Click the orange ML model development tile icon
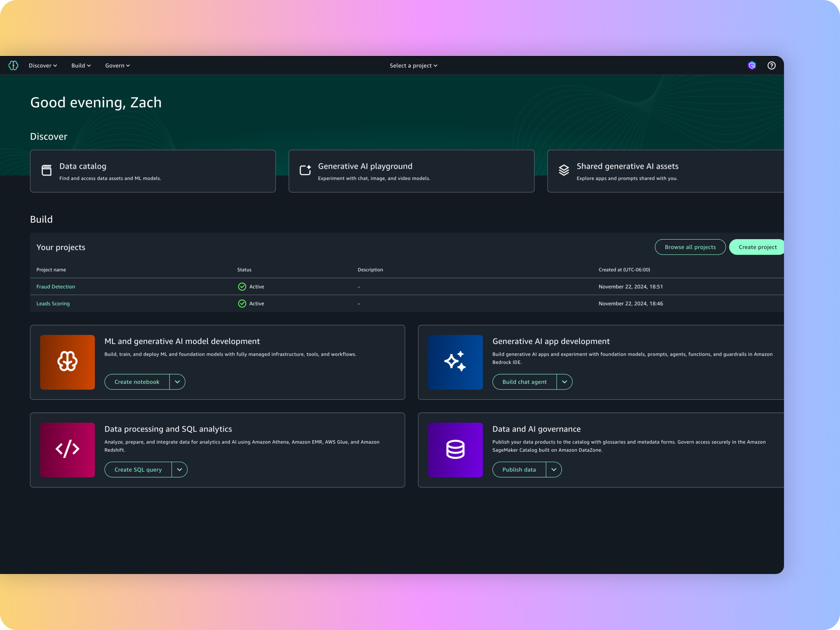The width and height of the screenshot is (840, 630). pos(67,362)
